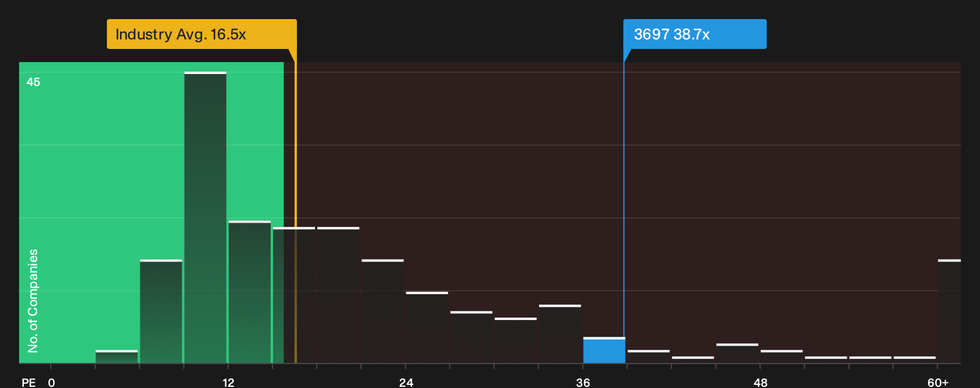Click the "0" PE axis label
Image resolution: width=980 pixels, height=388 pixels.
tap(51, 382)
